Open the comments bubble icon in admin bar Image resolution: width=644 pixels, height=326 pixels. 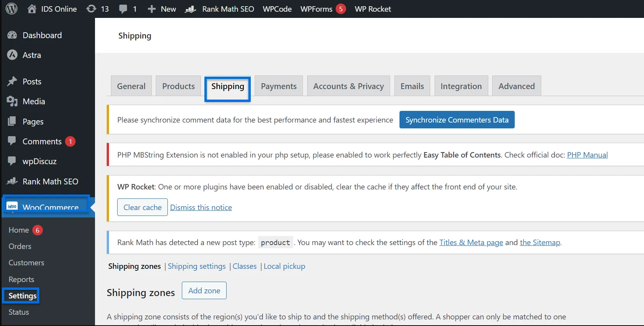tap(123, 9)
